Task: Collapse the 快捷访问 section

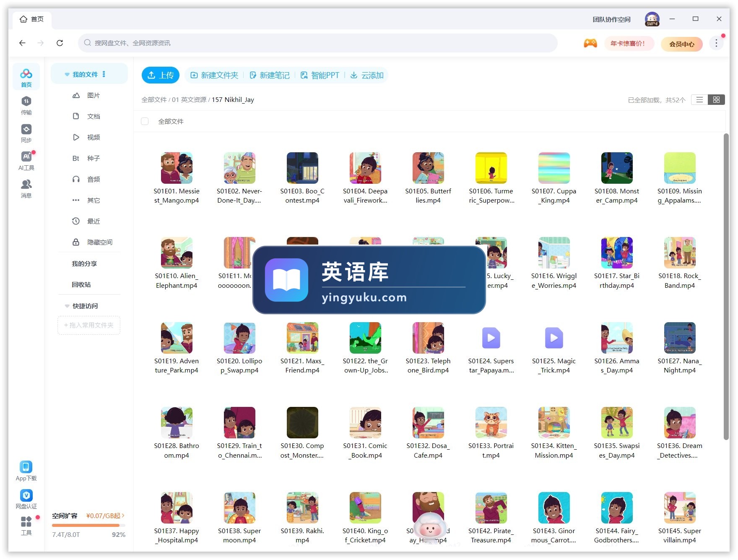Action: [67, 306]
